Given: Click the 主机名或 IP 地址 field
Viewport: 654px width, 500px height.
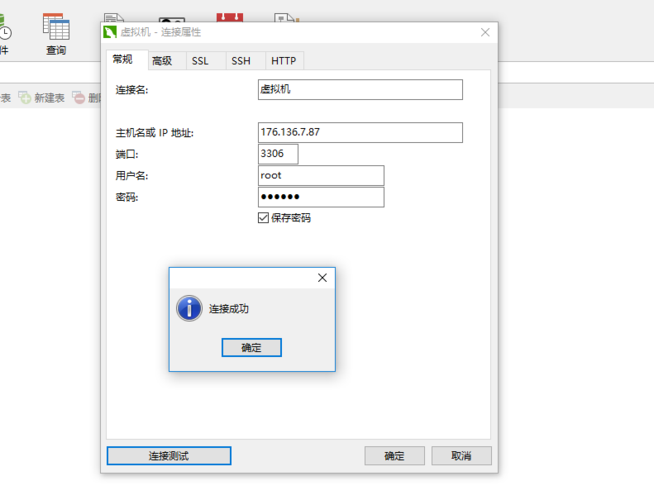Looking at the screenshot, I should 360,132.
